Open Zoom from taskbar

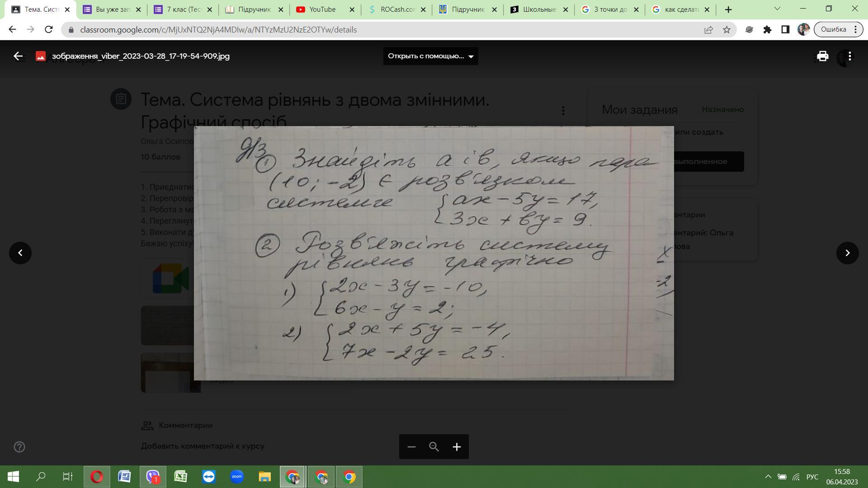[x=236, y=477]
